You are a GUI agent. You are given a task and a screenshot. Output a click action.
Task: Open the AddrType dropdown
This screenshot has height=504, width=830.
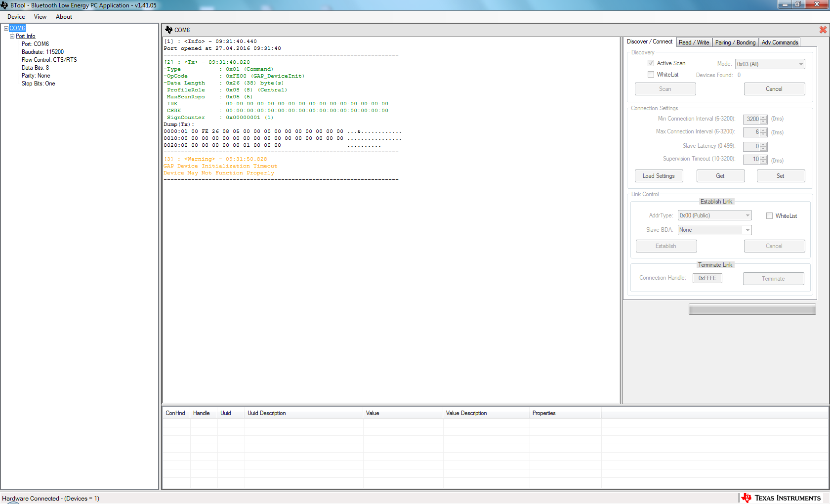coord(715,215)
